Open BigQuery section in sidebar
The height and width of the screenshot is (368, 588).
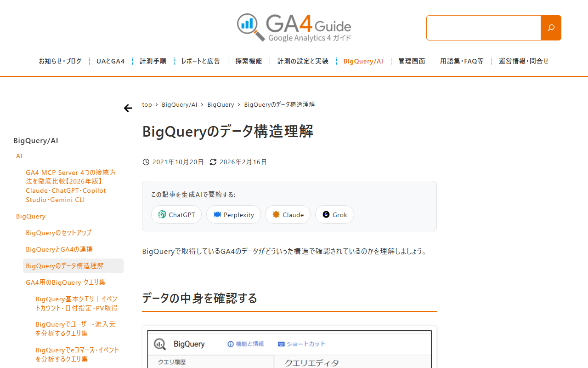31,216
